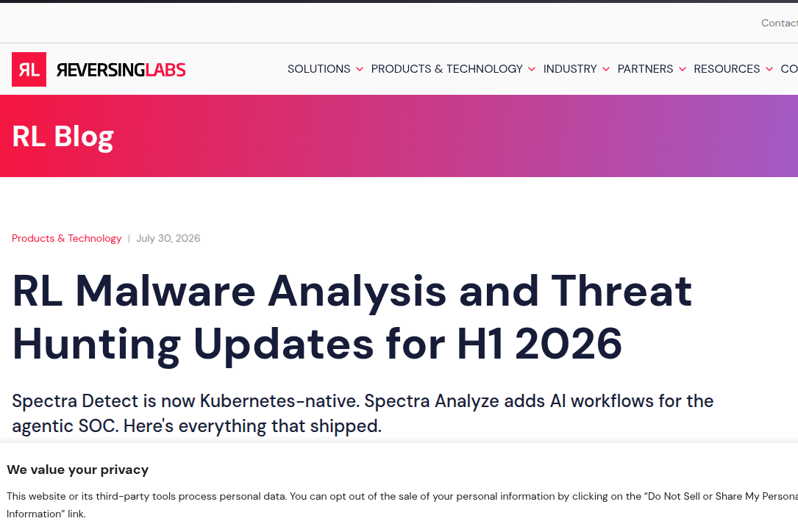Viewport: 798px width, 532px height.
Task: Expand the Products & Technology chevron arrow
Action: [531, 69]
